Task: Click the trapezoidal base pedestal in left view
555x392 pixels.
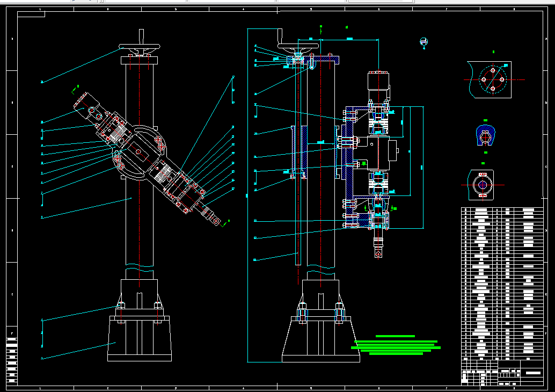Action: 140,338
